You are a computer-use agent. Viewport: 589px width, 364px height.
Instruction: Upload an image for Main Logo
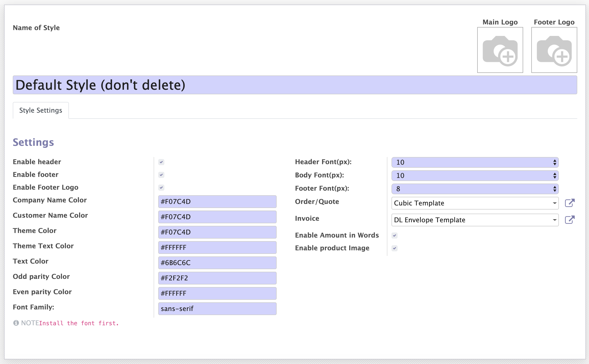[500, 50]
